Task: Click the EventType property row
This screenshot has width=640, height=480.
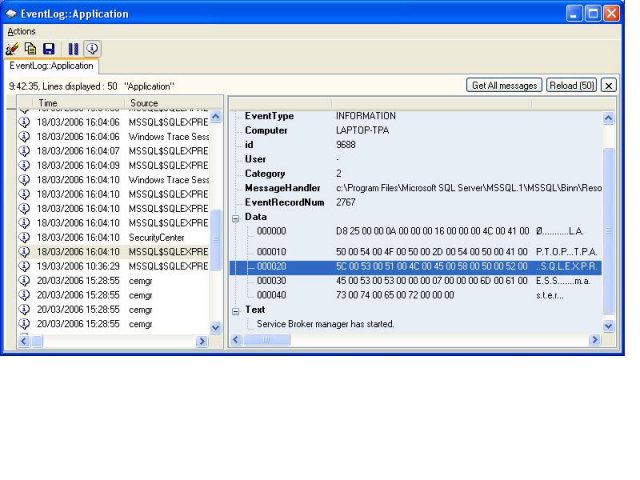Action: point(416,116)
